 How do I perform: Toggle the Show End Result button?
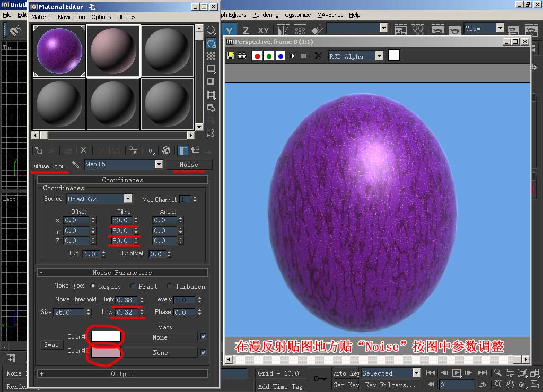pyautogui.click(x=183, y=150)
